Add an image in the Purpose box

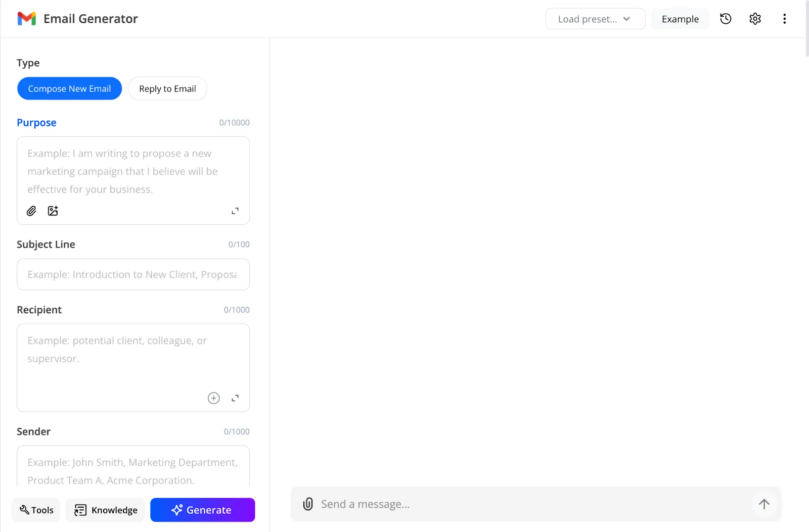(x=53, y=211)
